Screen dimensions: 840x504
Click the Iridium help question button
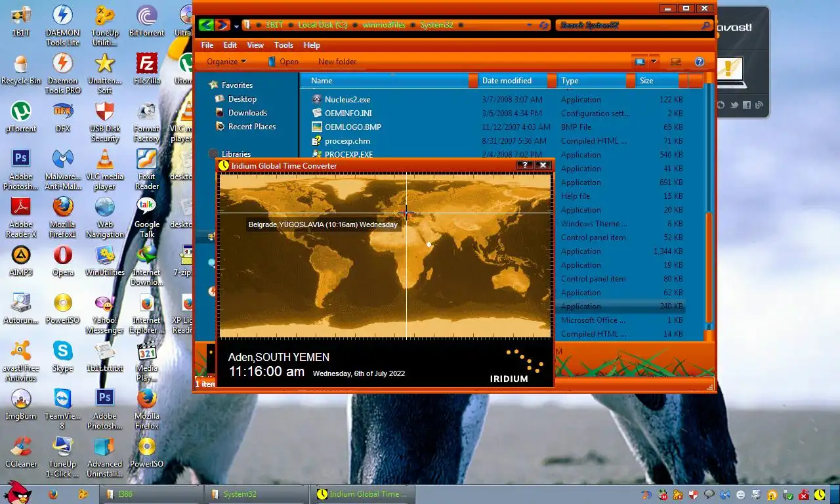[x=525, y=165]
